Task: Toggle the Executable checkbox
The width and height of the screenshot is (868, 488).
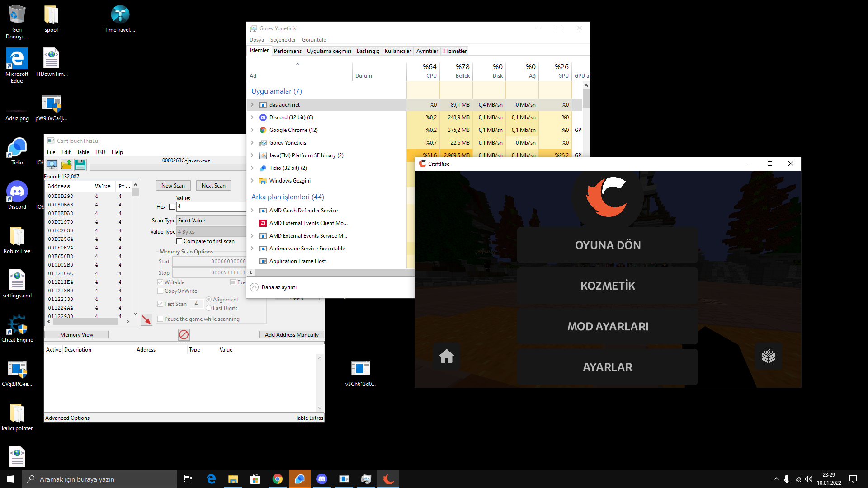Action: click(233, 282)
